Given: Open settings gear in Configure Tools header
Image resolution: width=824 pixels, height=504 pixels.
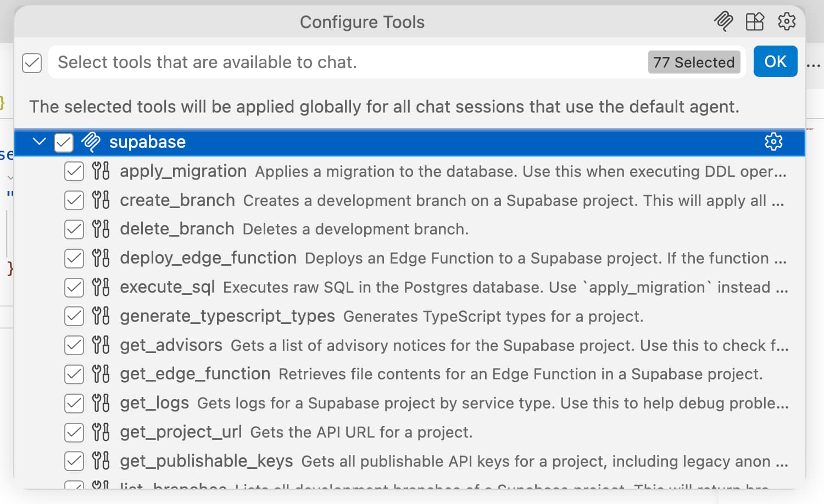Looking at the screenshot, I should pos(787,21).
